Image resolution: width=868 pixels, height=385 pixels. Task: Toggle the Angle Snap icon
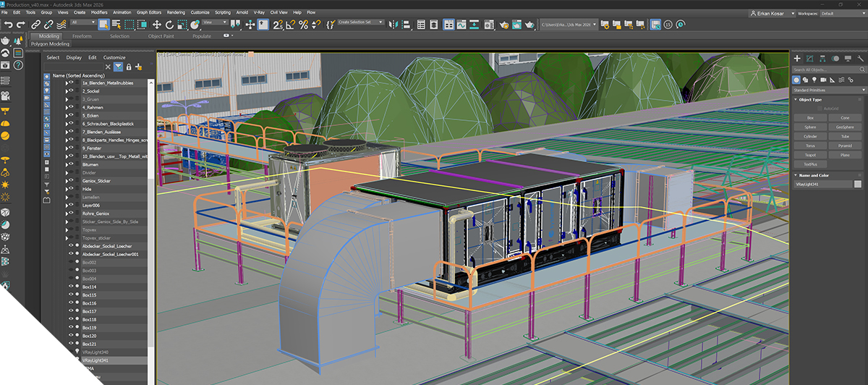coord(290,24)
